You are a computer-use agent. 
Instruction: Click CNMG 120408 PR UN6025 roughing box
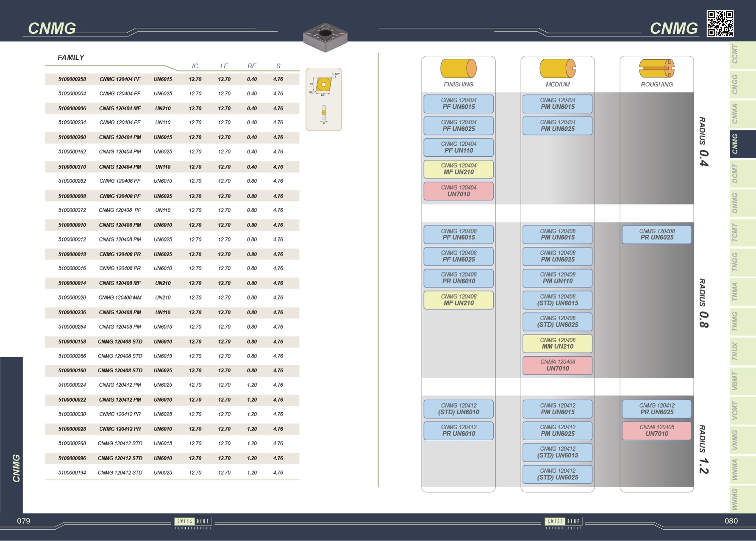656,235
